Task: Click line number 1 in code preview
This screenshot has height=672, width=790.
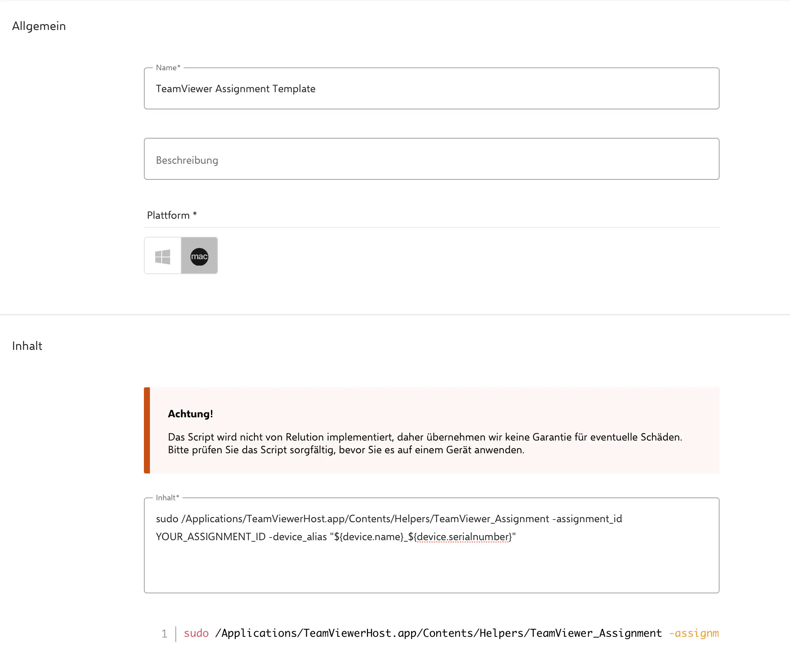Action: click(164, 633)
